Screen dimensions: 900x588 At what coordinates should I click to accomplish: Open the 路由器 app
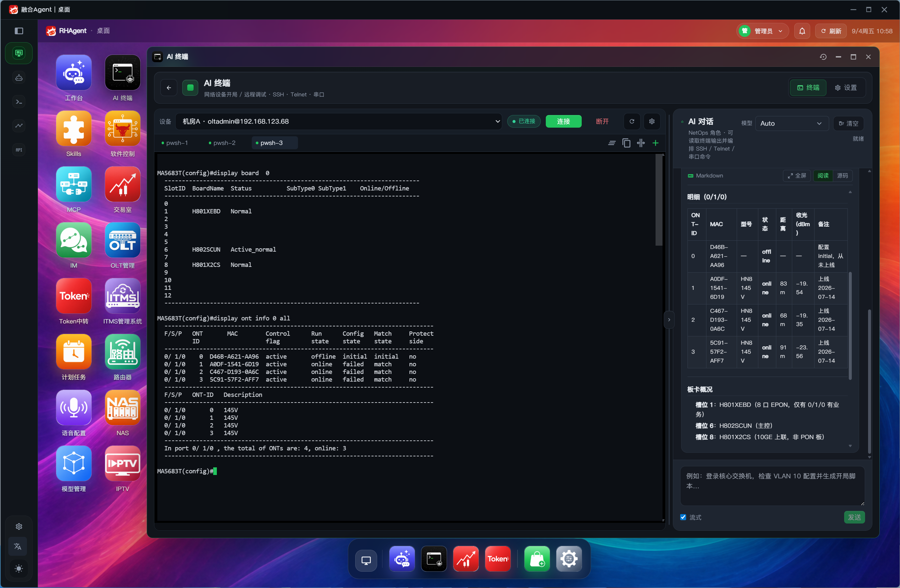tap(122, 352)
